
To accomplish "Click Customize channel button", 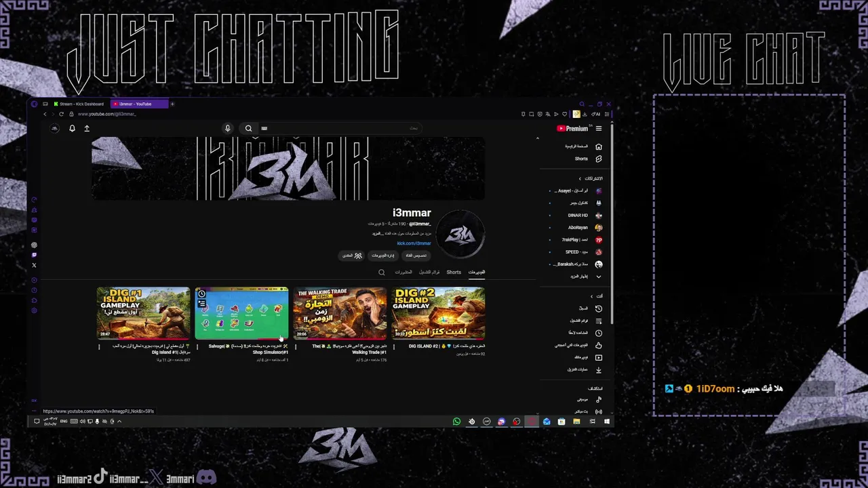I will 416,256.
